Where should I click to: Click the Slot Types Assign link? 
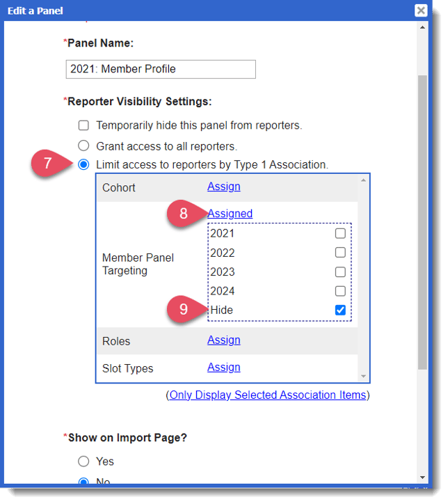223,368
